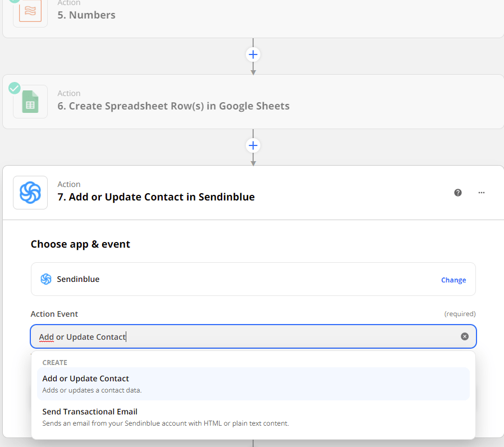This screenshot has width=504, height=447.
Task: Select Add or Update Contact option
Action: pos(253,384)
